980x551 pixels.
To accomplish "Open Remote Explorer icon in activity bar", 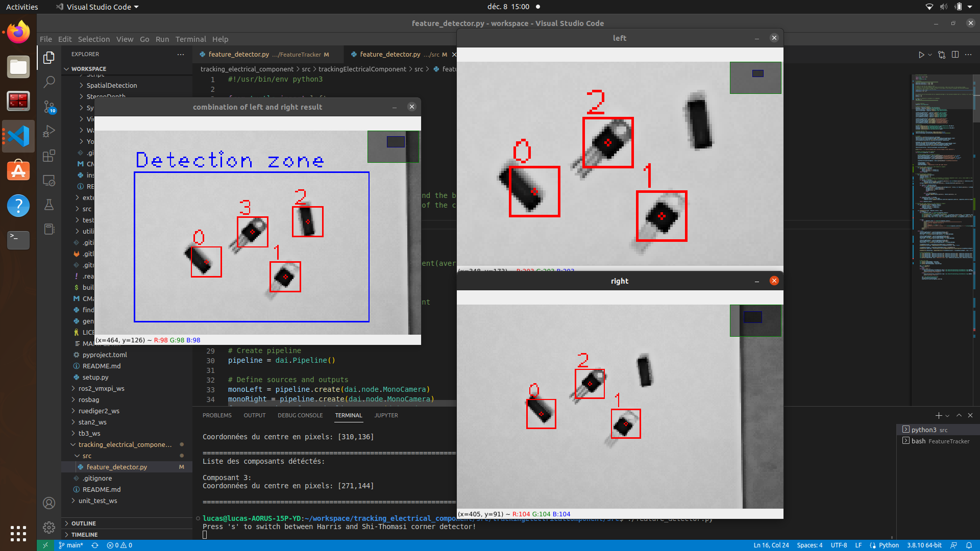I will [x=48, y=180].
